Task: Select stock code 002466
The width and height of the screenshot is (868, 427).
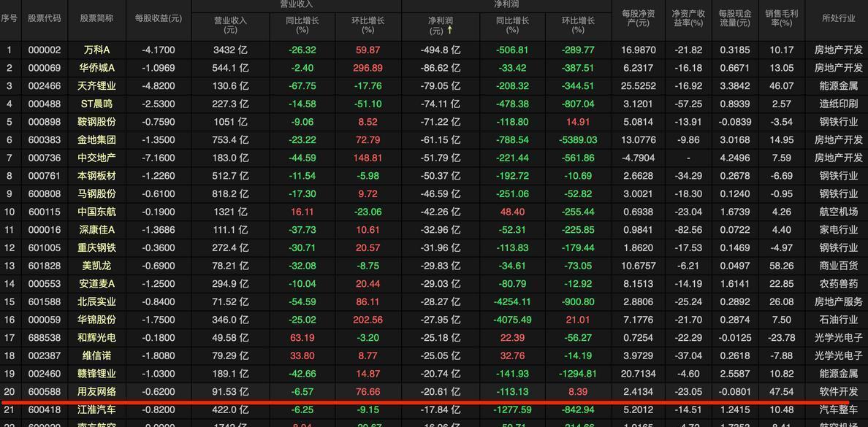Action: pos(45,85)
